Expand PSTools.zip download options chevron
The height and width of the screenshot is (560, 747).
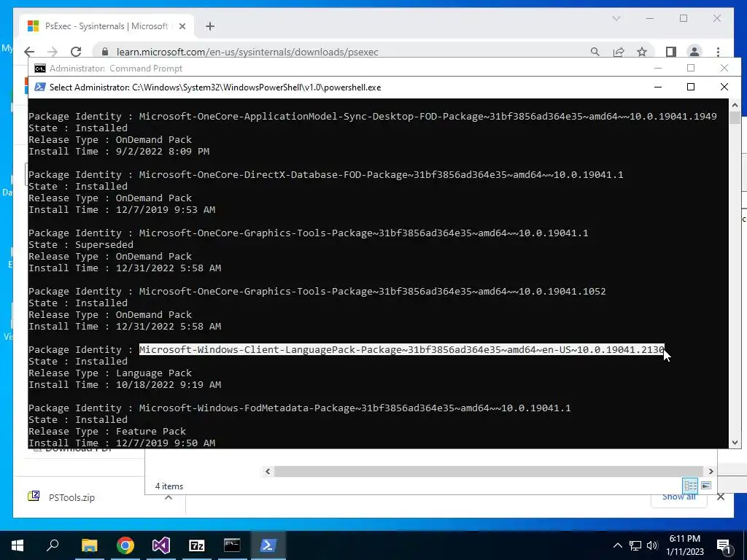[x=169, y=497]
